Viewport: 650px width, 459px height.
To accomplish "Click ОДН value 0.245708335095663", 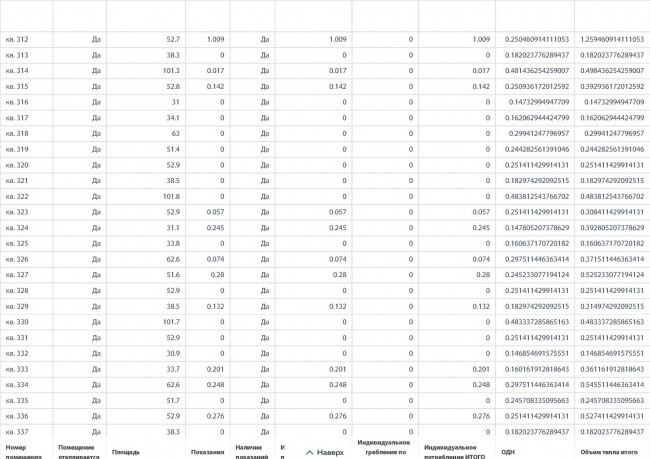I will (x=537, y=401).
